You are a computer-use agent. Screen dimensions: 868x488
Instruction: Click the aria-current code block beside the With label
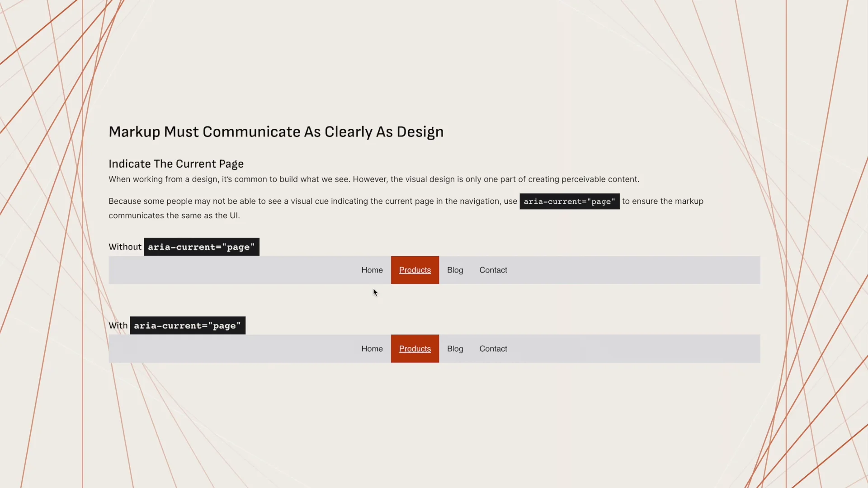[188, 325]
